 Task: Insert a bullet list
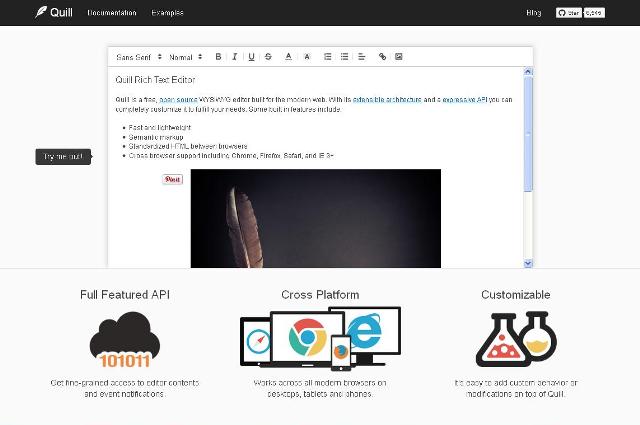(x=345, y=57)
